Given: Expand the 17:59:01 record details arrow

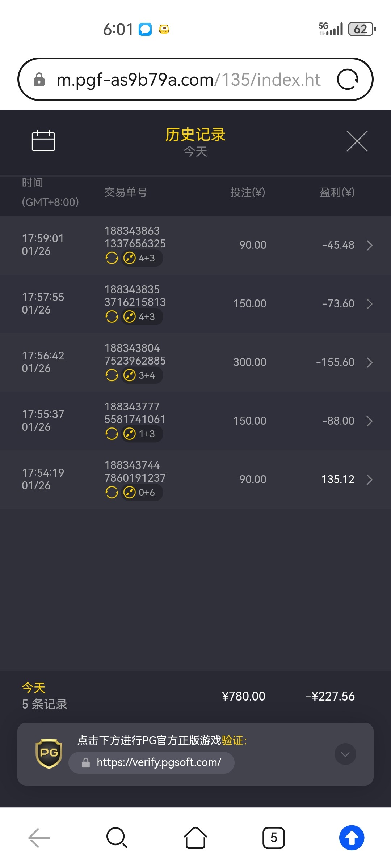Looking at the screenshot, I should [x=369, y=245].
